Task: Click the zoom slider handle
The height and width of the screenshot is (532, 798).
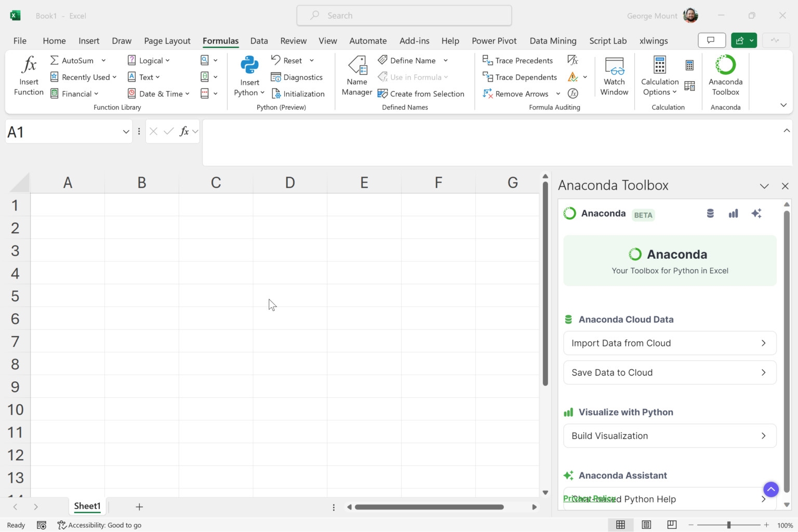Action: tap(729, 525)
